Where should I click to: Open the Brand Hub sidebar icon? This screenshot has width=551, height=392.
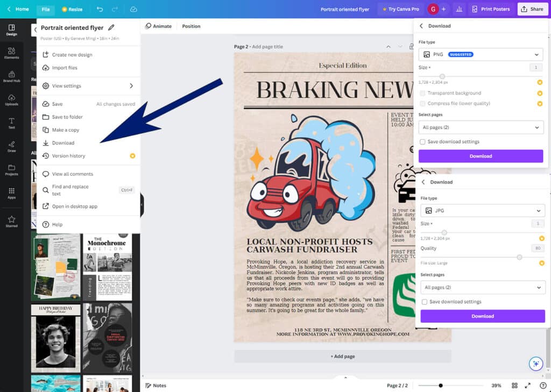[11, 76]
